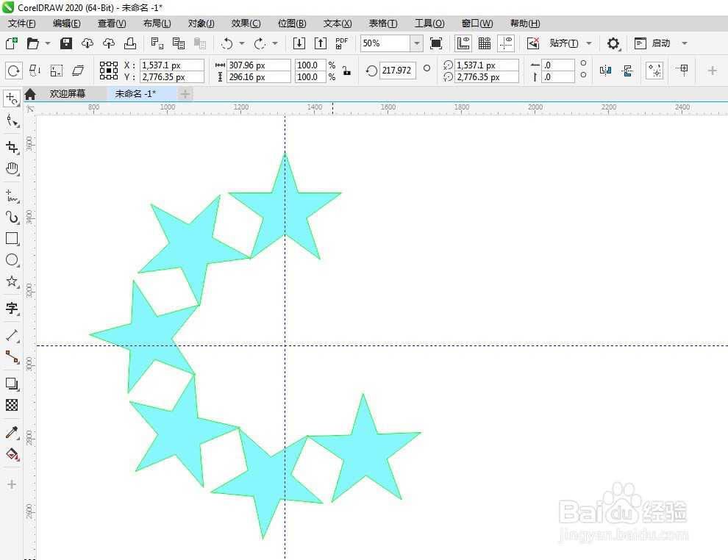Image resolution: width=728 pixels, height=560 pixels.
Task: Expand the Redo history dropdown arrow
Action: (x=275, y=43)
